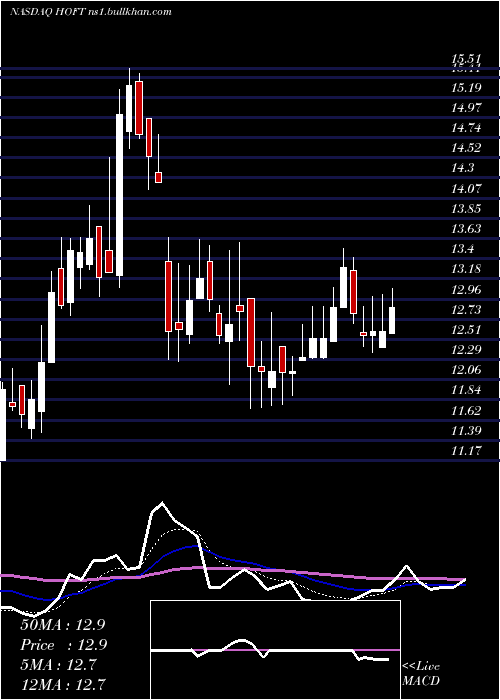The image size is (500, 700).
Task: Click the 12.06 price label
Action: 466,370
